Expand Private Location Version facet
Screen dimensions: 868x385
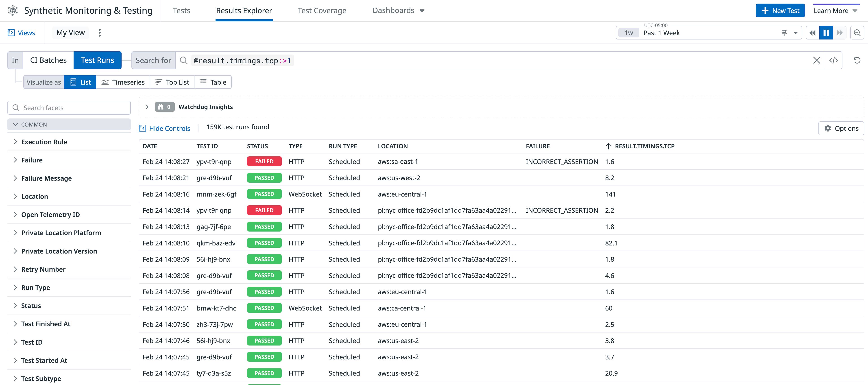click(x=69, y=251)
